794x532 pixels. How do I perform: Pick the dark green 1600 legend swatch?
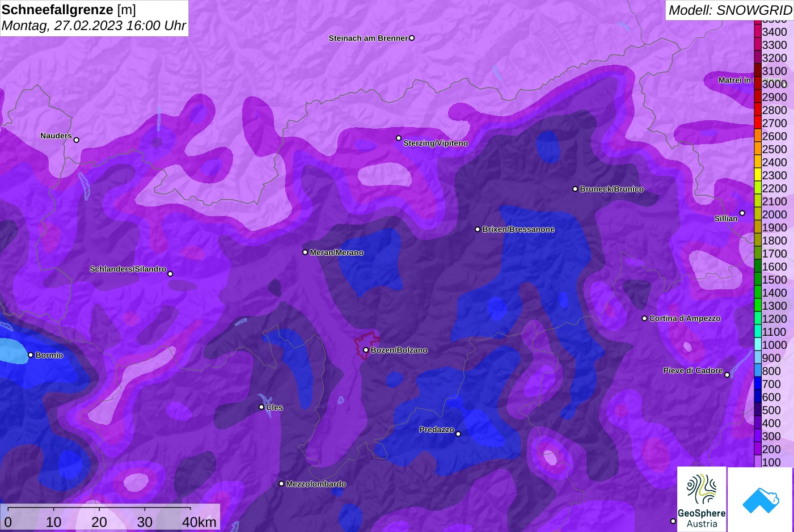pyautogui.click(x=757, y=267)
